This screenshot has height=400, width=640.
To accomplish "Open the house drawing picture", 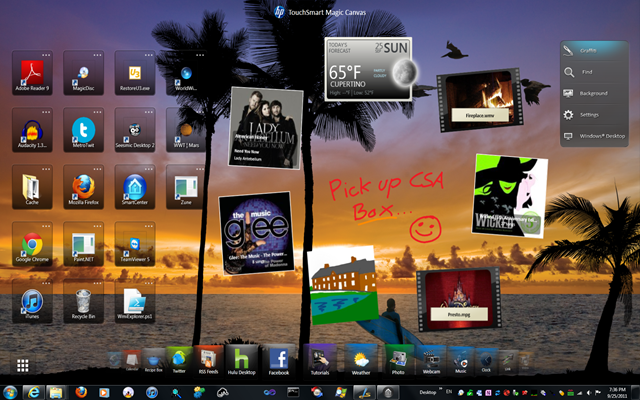I will pos(343,285).
